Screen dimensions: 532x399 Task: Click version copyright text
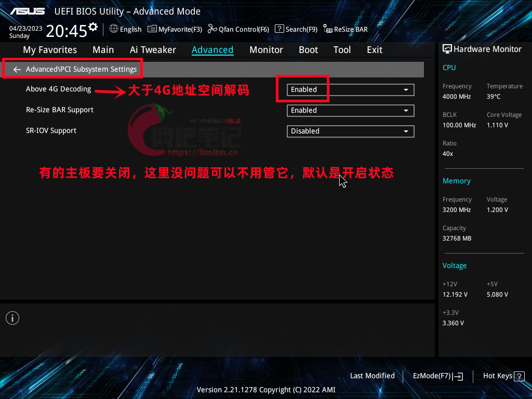tap(266, 390)
